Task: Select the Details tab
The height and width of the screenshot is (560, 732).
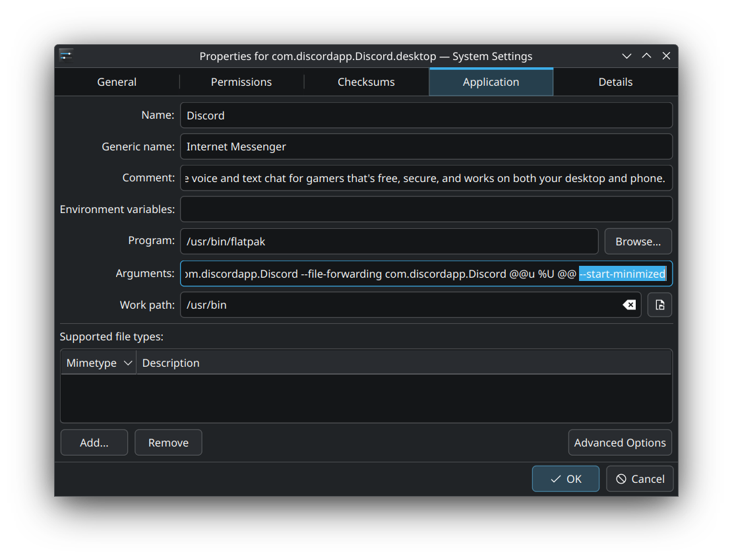Action: coord(615,82)
